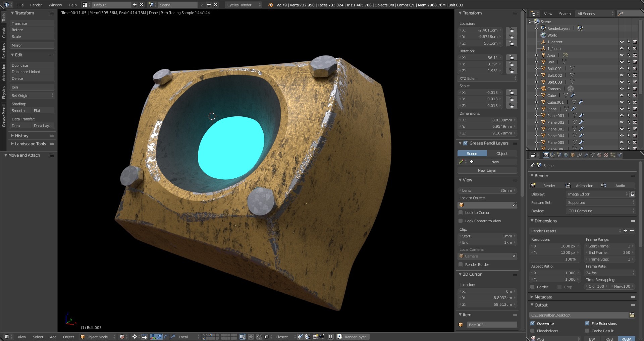
Task: Click the pivot point icon in 3D header
Action: pyautogui.click(x=135, y=337)
